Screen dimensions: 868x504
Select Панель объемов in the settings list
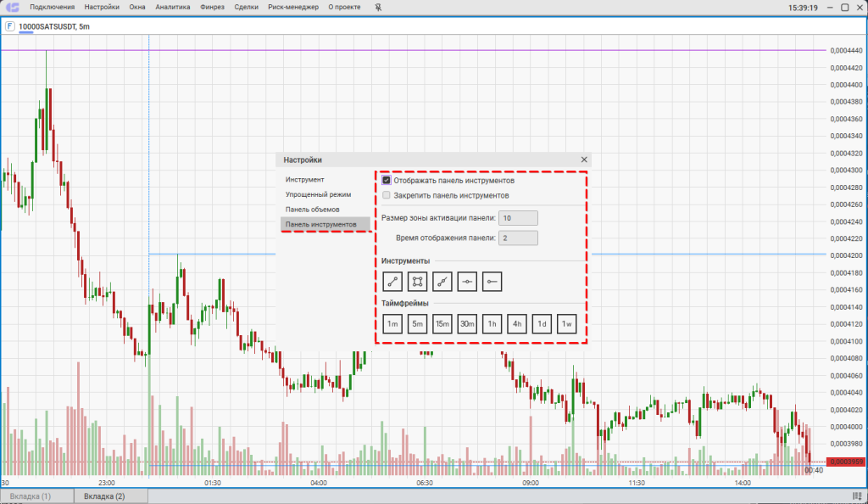(x=312, y=209)
